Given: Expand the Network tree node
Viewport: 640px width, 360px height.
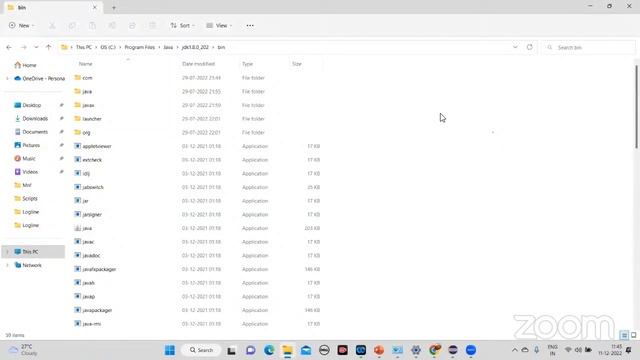Looking at the screenshot, I should tap(7, 265).
